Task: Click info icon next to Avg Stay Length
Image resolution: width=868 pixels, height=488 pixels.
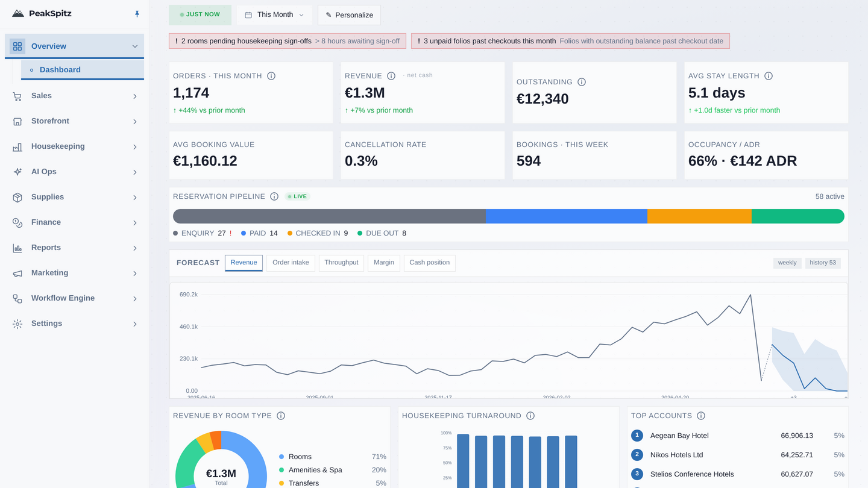Action: tap(769, 76)
